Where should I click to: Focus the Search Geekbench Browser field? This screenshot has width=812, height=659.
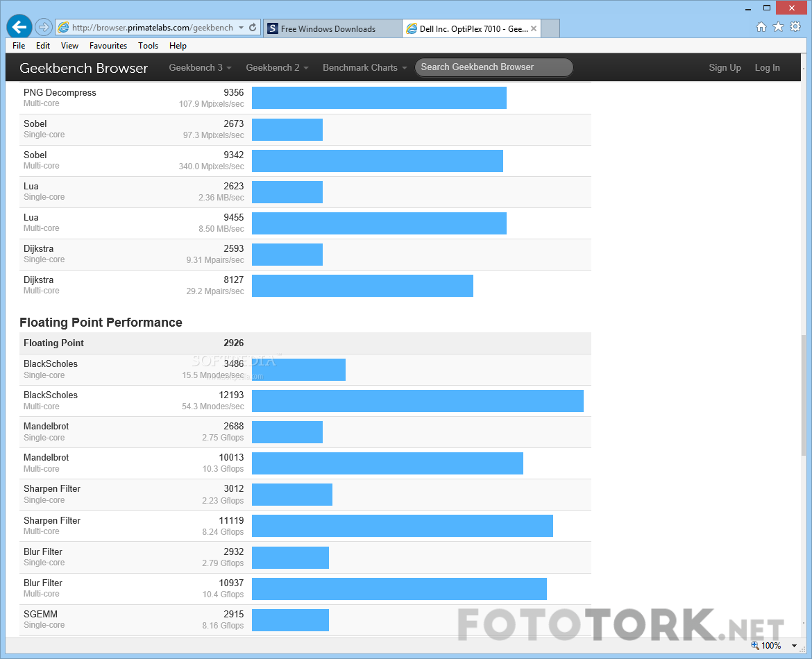(x=493, y=67)
